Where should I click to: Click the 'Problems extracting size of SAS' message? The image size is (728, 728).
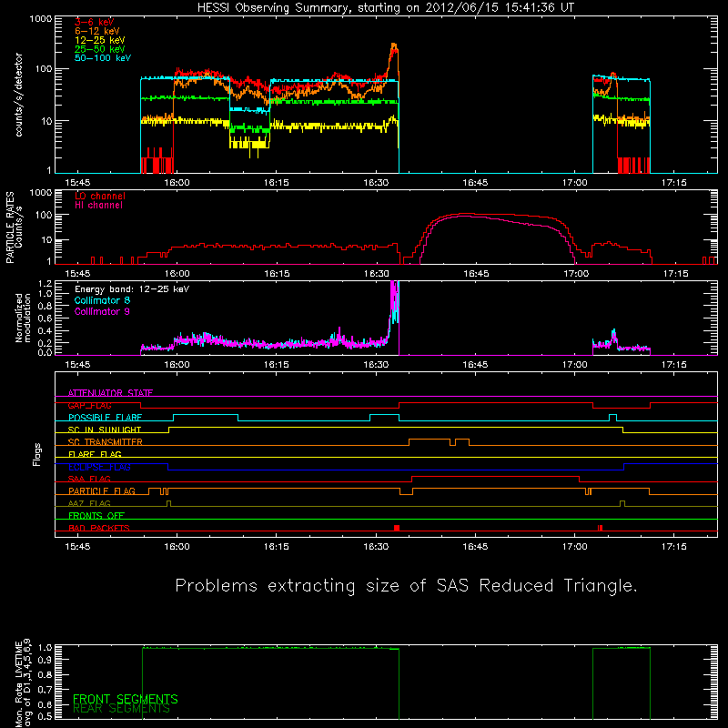click(406, 586)
